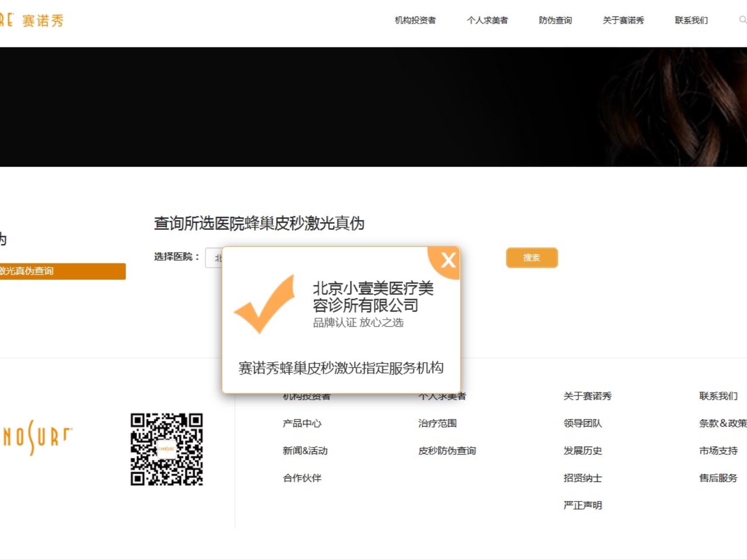Image resolution: width=747 pixels, height=560 pixels.
Task: Open the 领导团队 footer link
Action: click(x=583, y=423)
